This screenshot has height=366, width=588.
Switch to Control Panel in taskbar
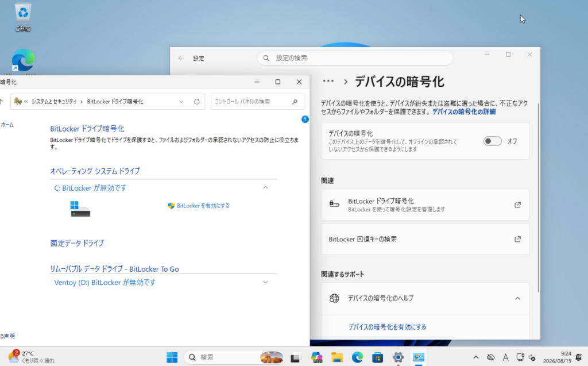point(419,357)
